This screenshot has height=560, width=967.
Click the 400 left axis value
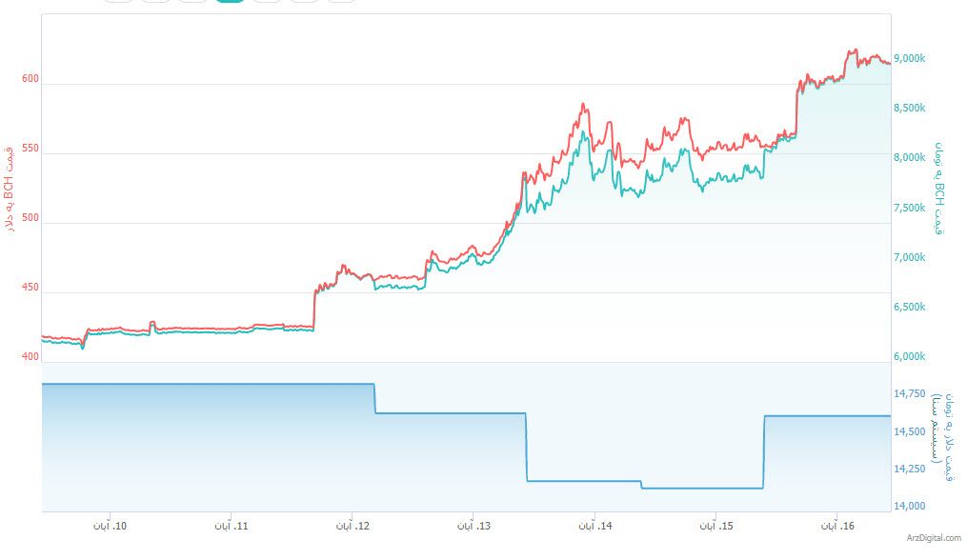(30, 357)
